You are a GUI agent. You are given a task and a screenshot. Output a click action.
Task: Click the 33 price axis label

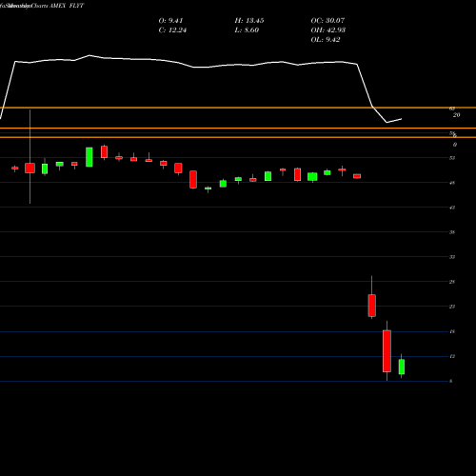pos(452,257)
